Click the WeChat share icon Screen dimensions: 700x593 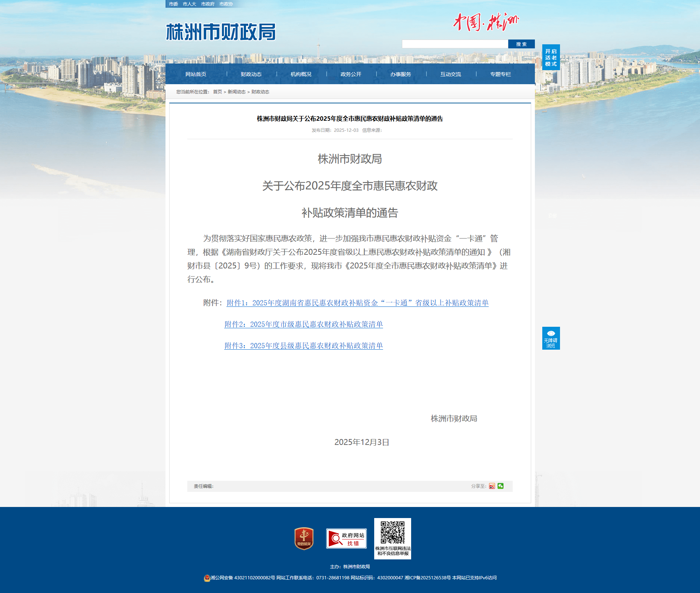[501, 486]
